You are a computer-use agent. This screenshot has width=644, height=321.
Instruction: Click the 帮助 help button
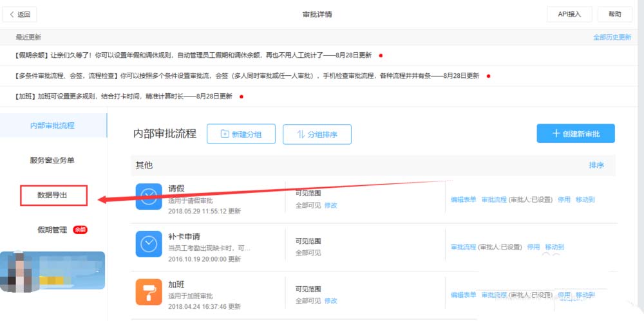tap(615, 14)
